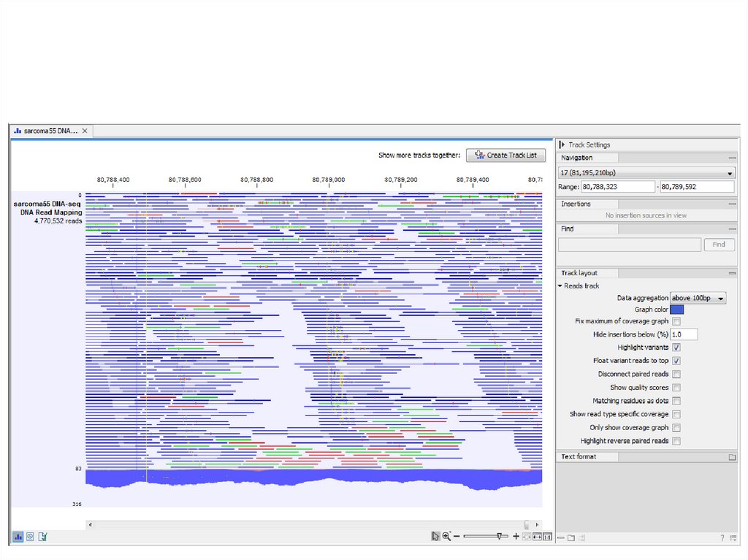Uncheck Highlight variants checkbox
The width and height of the screenshot is (748, 560).
pos(676,348)
